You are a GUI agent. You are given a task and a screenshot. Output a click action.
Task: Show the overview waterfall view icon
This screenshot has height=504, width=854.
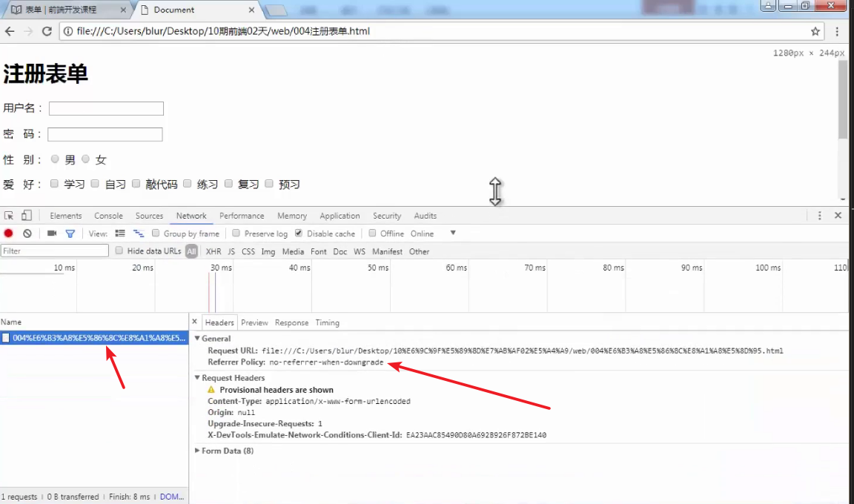[139, 233]
